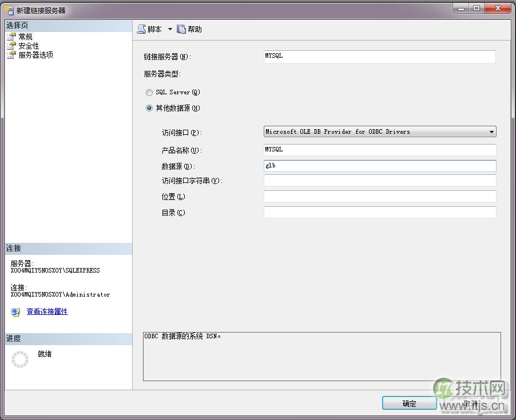
Task: Click the 常规 page icon
Action: pyautogui.click(x=11, y=37)
